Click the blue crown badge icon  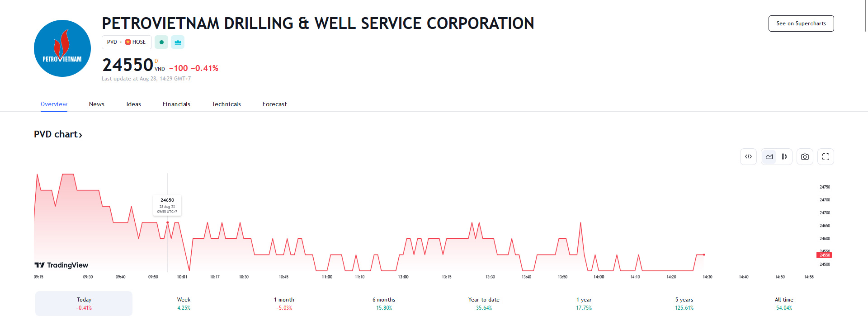point(178,42)
